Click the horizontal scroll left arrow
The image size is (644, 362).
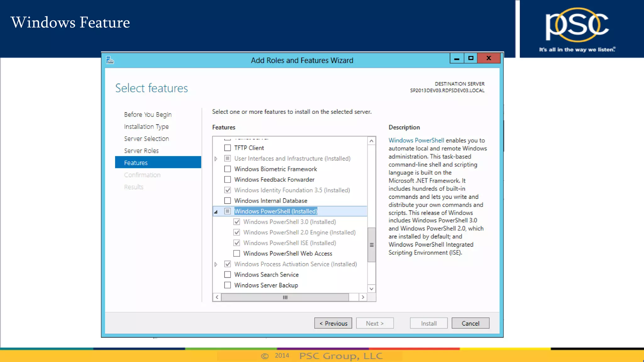tap(217, 297)
